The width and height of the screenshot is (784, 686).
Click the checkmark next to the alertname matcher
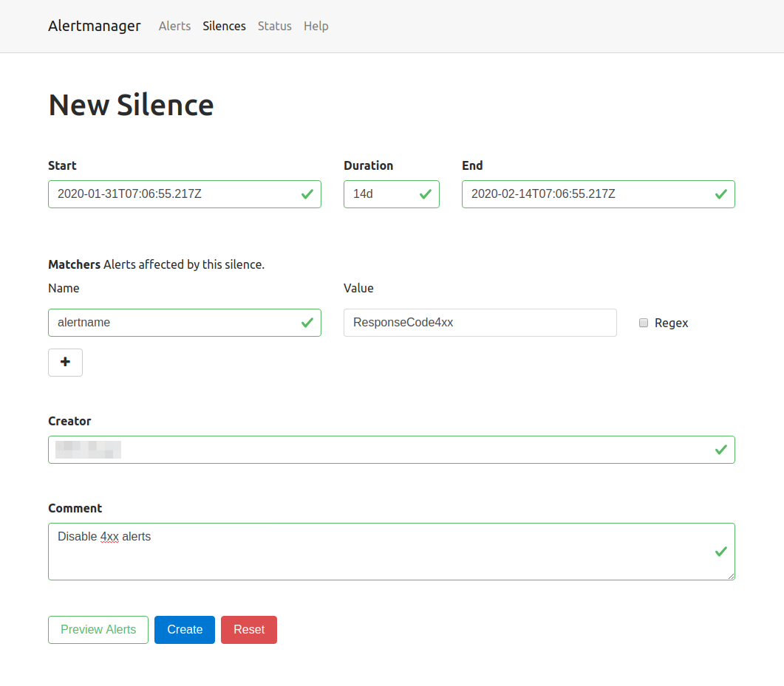(x=307, y=323)
